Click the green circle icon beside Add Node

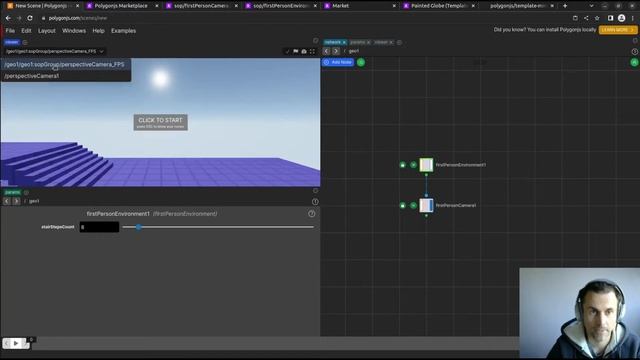(361, 62)
